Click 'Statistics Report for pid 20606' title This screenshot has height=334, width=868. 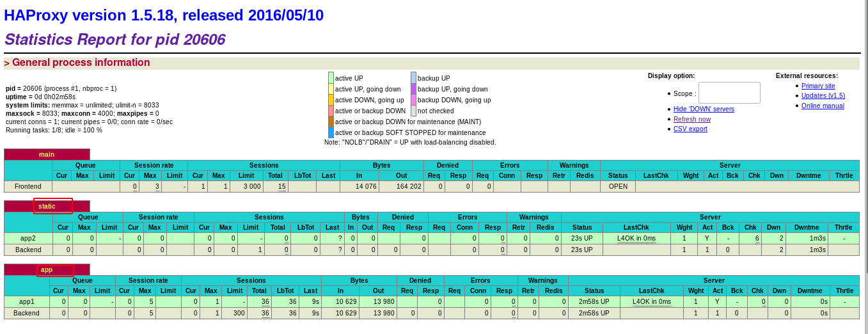(114, 40)
